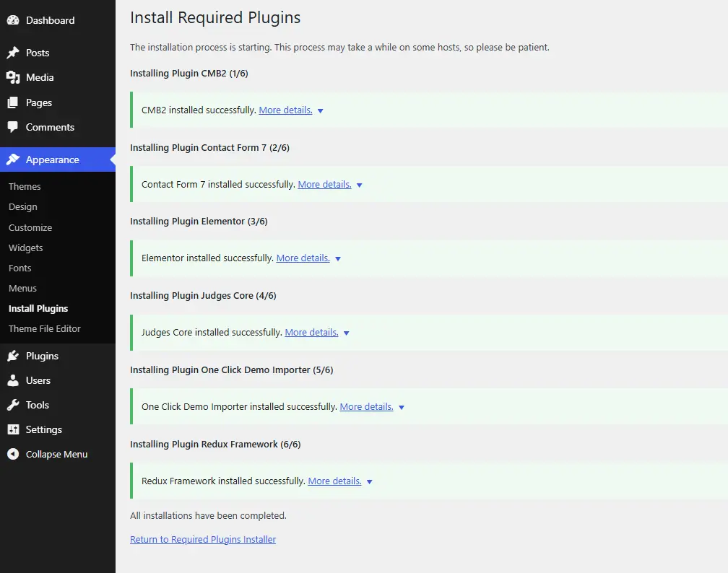Open Tools menu label
This screenshot has width=728, height=573.
click(x=38, y=405)
